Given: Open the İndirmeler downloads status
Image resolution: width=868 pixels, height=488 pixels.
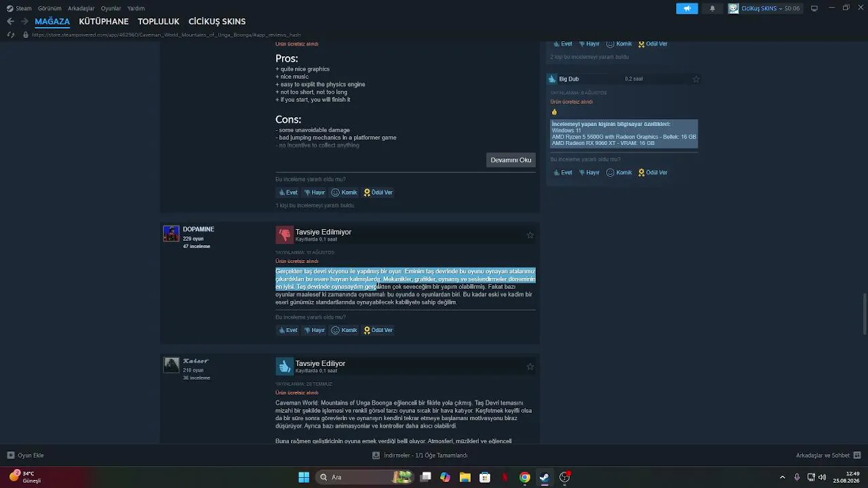Looking at the screenshot, I should coord(420,455).
